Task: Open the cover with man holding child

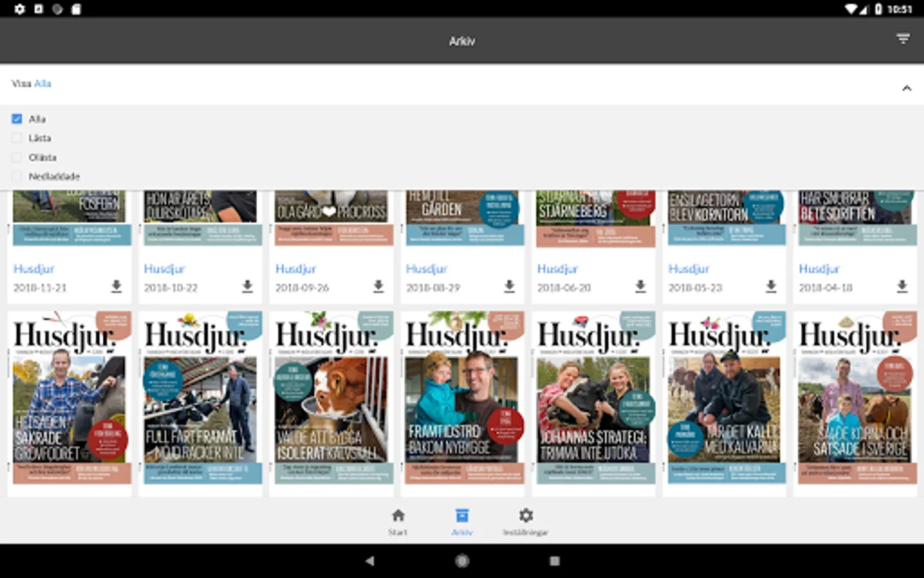Action: point(462,398)
